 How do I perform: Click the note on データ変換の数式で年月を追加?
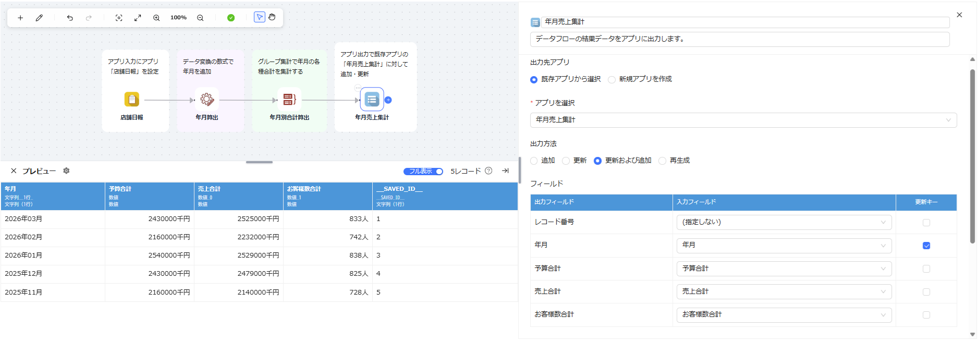pyautogui.click(x=208, y=67)
